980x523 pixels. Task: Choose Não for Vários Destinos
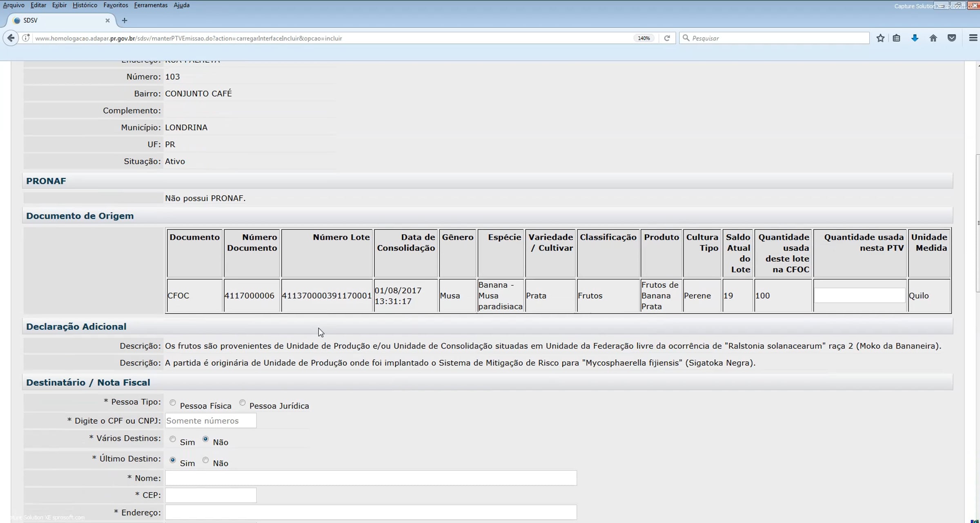pyautogui.click(x=205, y=439)
